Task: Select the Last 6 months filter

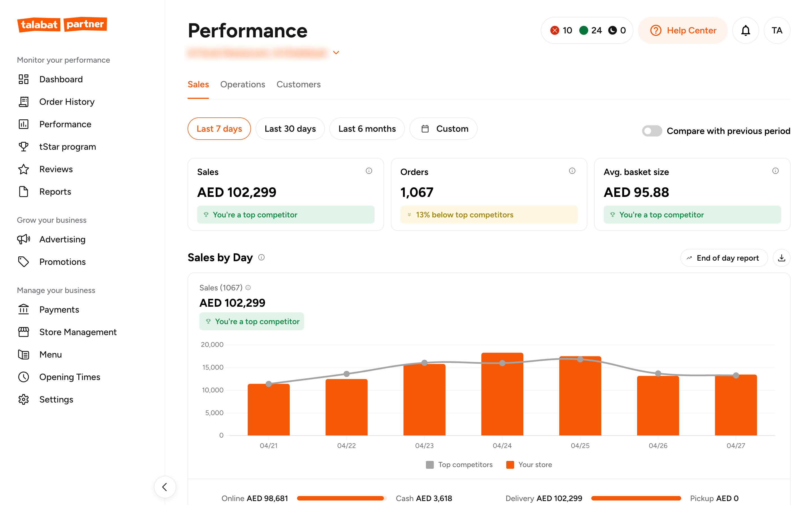Action: 367,129
